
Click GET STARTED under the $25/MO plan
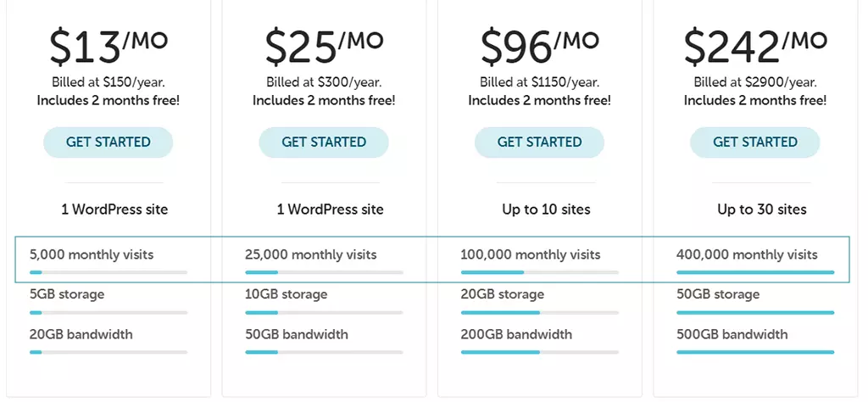[x=324, y=142]
